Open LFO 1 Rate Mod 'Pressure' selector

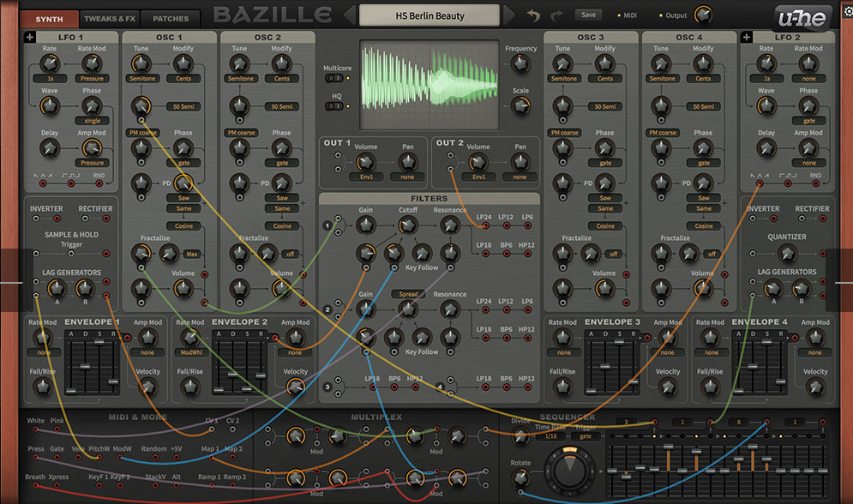[x=92, y=79]
